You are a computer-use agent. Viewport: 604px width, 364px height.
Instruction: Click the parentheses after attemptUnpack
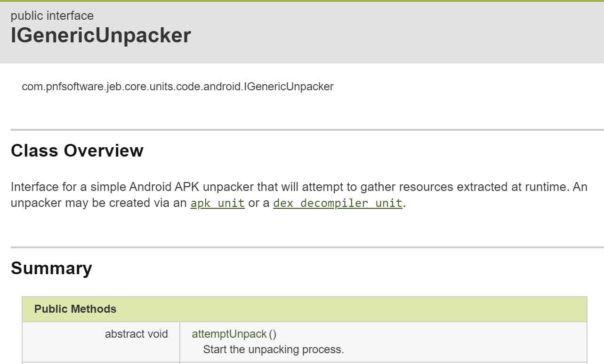tap(273, 334)
